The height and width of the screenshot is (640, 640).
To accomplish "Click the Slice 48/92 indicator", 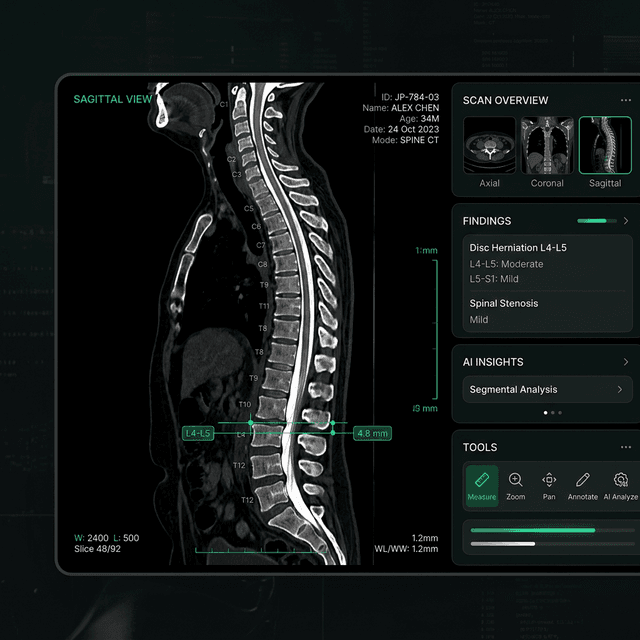I will [97, 549].
